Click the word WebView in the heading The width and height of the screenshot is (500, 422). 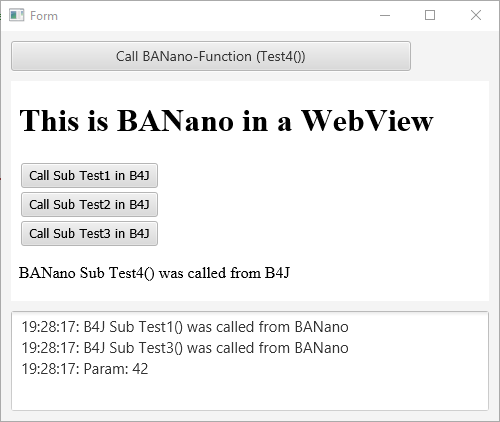pyautogui.click(x=367, y=121)
